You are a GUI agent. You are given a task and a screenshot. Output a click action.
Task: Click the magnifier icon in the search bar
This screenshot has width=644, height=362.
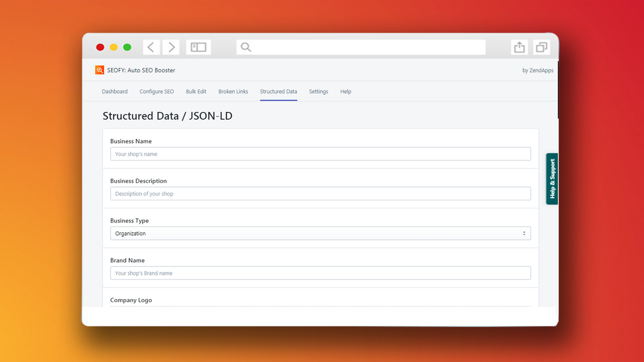pos(246,47)
